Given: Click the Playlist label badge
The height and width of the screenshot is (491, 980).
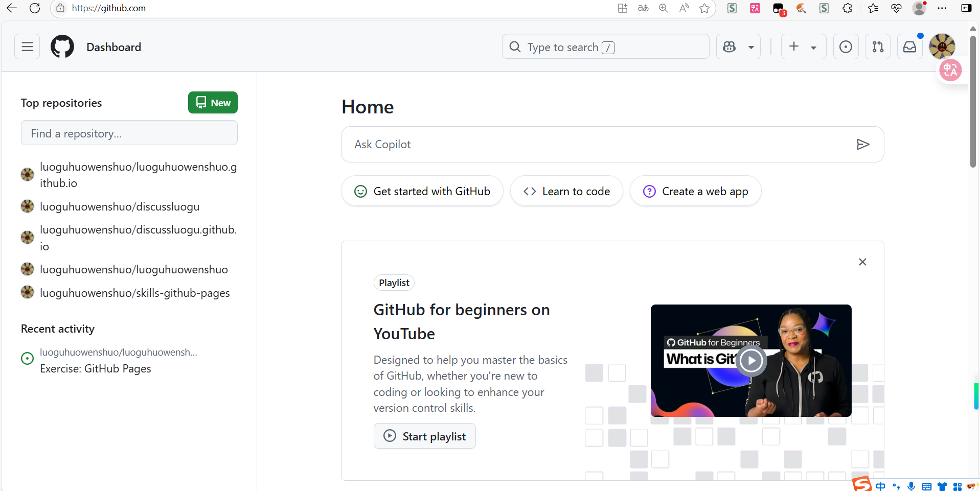Looking at the screenshot, I should (x=394, y=283).
